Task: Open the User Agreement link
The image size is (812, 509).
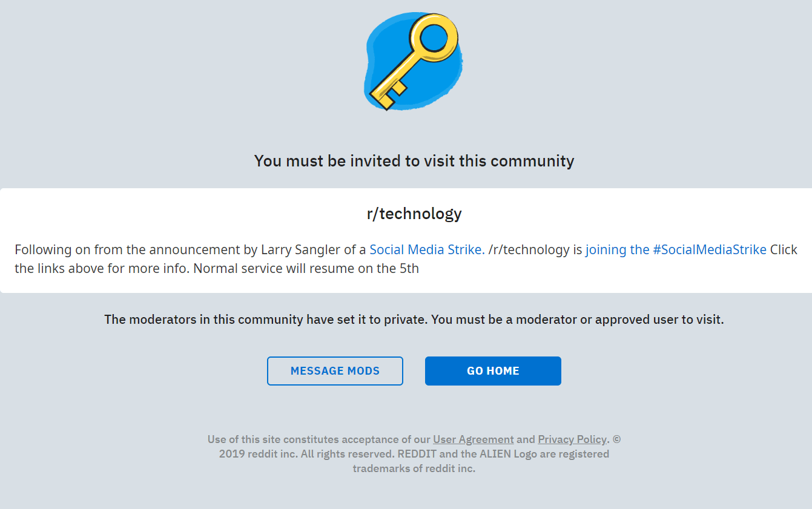Action: 473,439
